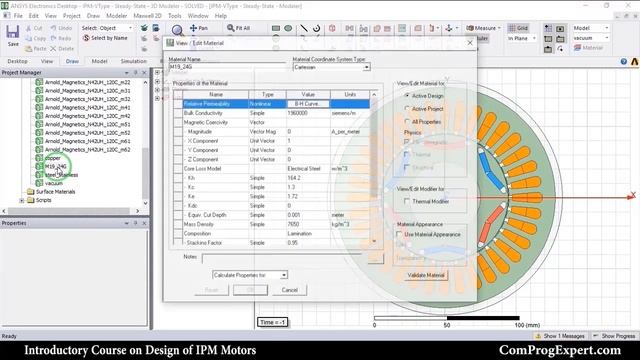Screen dimensions: 640x360
Task: Click the Material Name input field
Action: (227, 67)
